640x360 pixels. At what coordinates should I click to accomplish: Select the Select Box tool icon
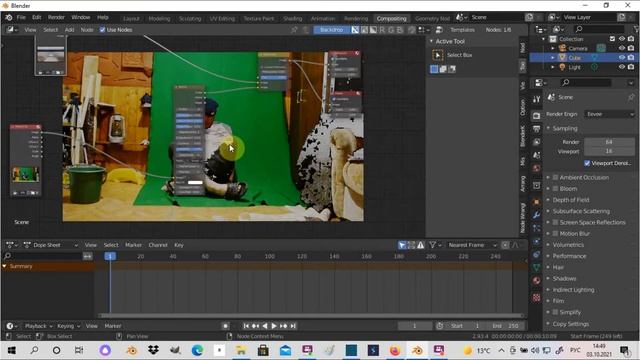438,55
